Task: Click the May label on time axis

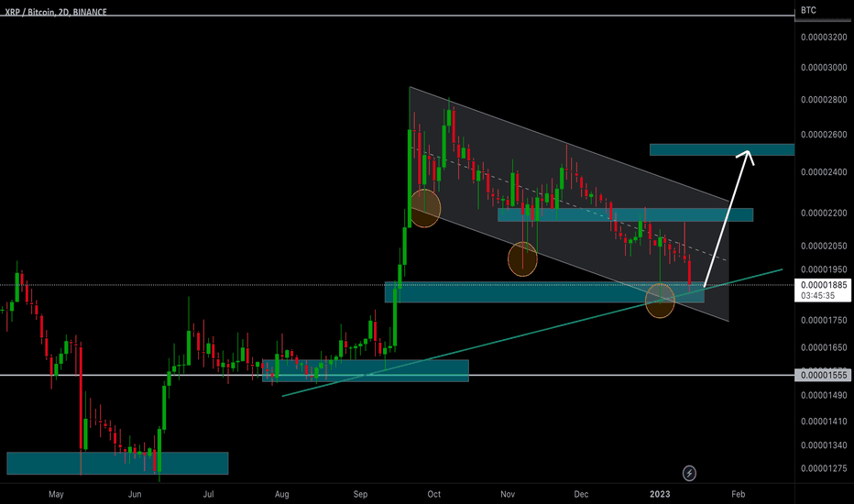Action: pyautogui.click(x=56, y=494)
